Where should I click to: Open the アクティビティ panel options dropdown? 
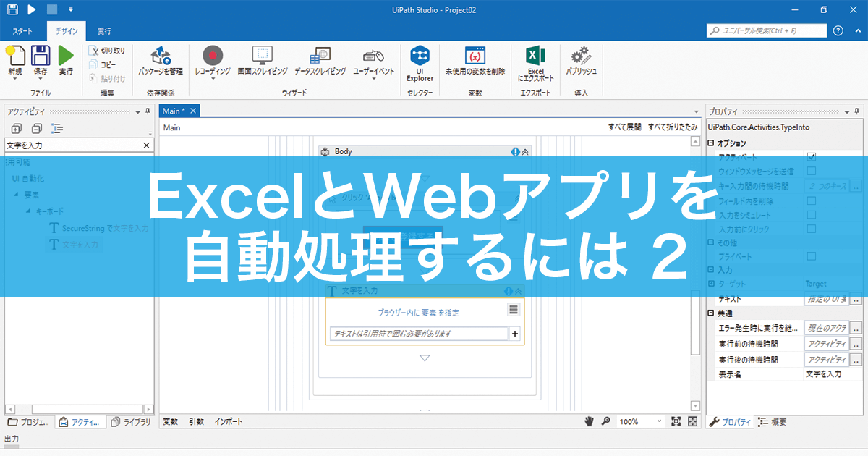137,111
